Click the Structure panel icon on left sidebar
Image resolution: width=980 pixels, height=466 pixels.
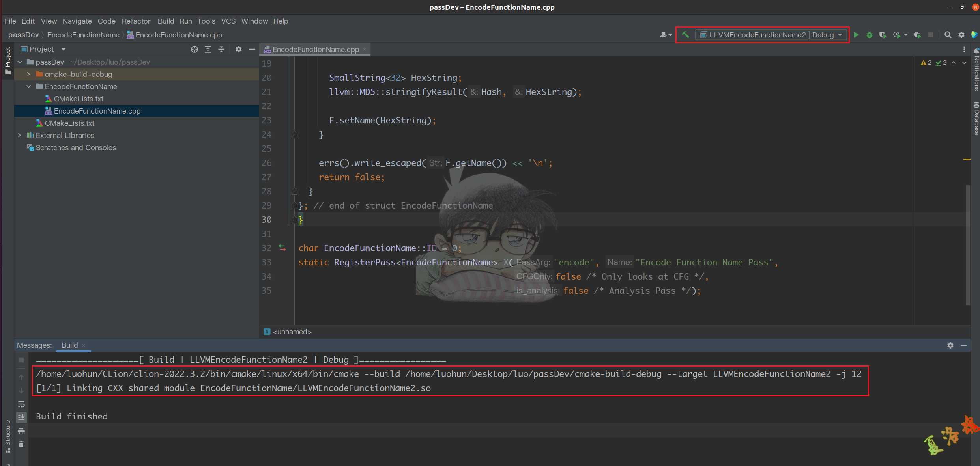click(7, 437)
